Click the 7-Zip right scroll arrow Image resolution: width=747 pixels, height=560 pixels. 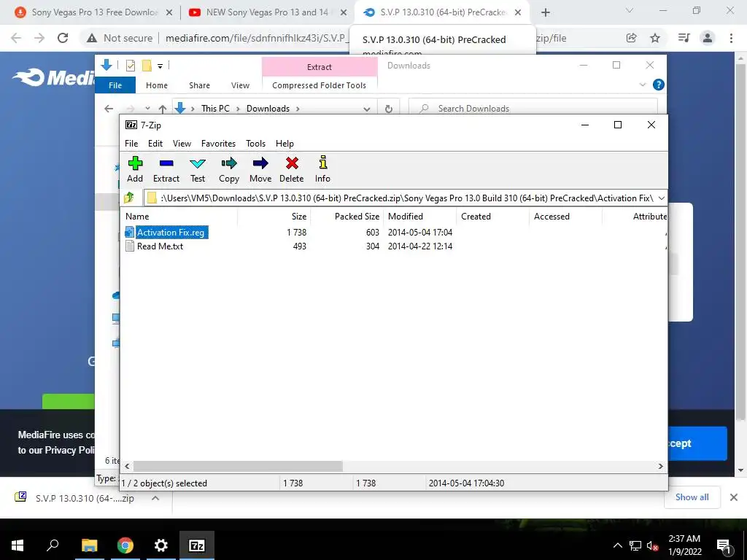[661, 466]
